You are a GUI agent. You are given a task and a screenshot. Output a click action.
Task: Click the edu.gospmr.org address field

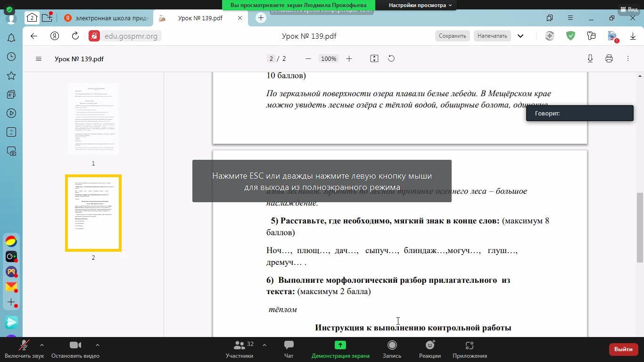click(x=131, y=36)
